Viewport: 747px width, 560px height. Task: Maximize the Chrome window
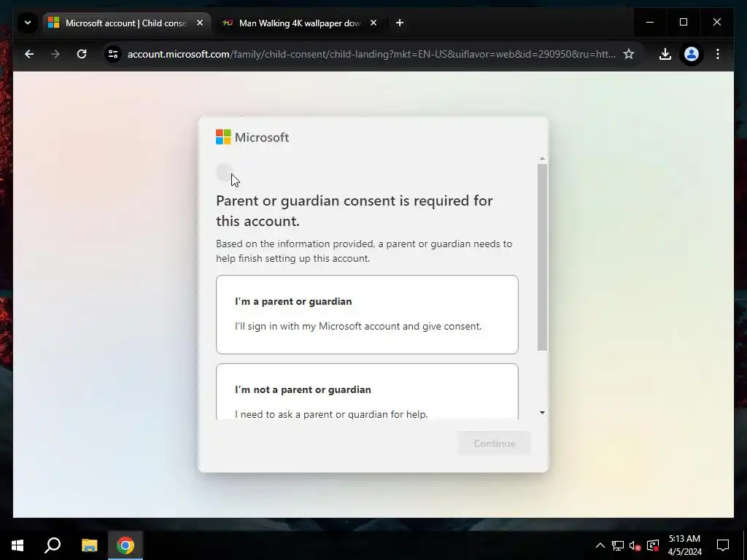683,22
